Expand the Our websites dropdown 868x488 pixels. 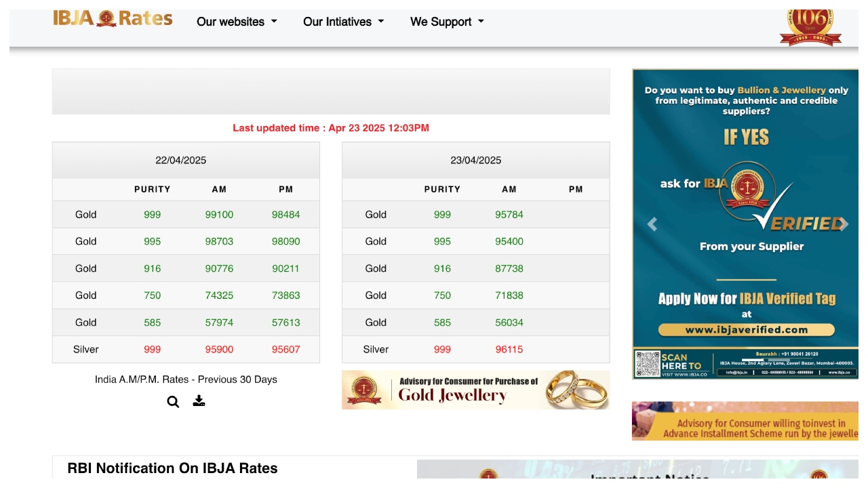point(237,22)
